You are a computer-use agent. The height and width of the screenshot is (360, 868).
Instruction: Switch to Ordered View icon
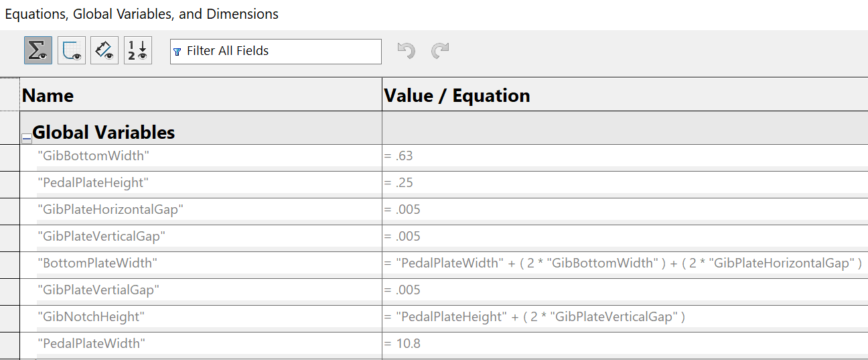[138, 50]
